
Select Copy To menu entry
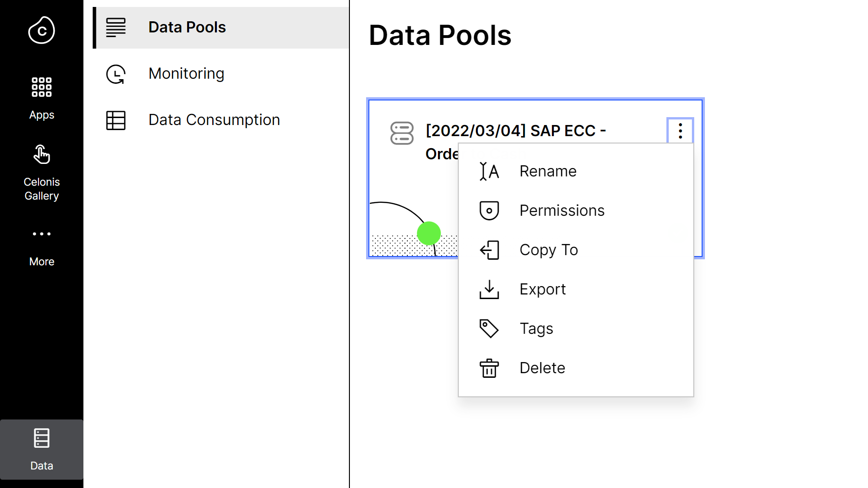(576, 250)
